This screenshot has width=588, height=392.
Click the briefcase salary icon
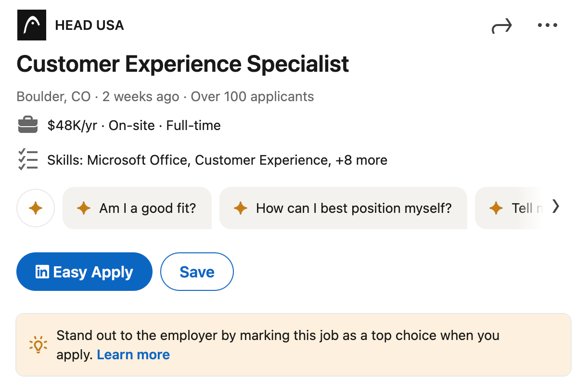pos(28,124)
